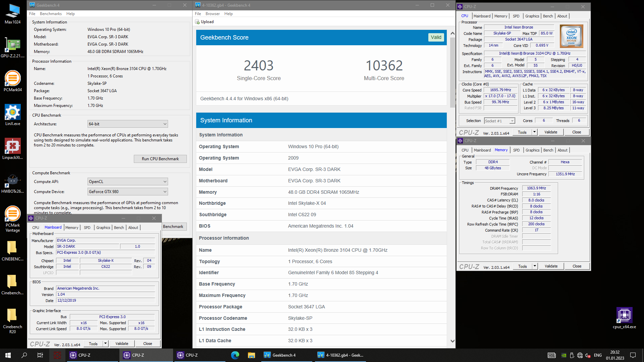Open the notification center icon

pyautogui.click(x=633, y=355)
